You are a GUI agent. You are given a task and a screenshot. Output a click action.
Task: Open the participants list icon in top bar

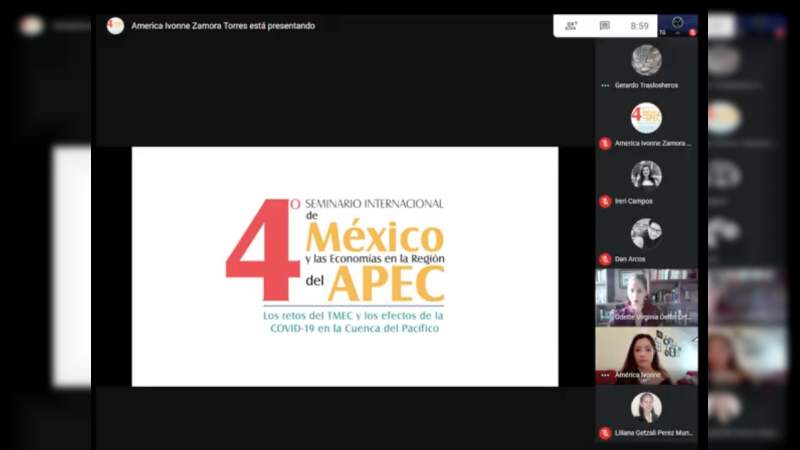571,26
